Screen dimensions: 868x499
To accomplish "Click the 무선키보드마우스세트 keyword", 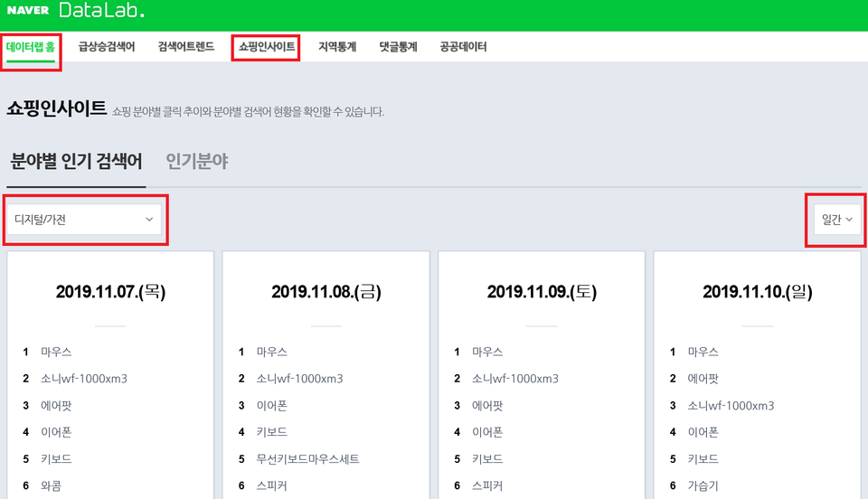I will 307,459.
